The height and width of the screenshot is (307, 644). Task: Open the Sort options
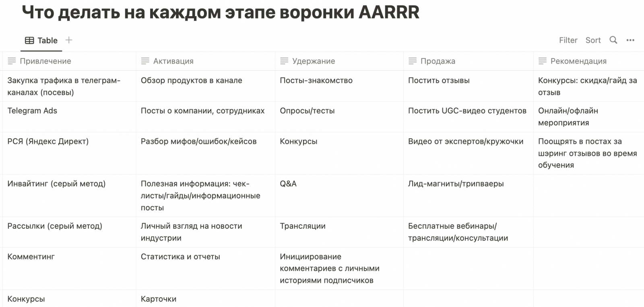pyautogui.click(x=593, y=40)
